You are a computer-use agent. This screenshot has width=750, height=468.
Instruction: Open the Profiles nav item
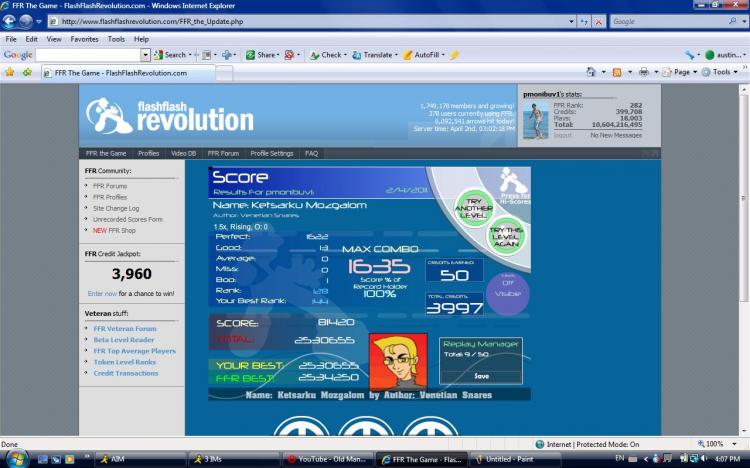pos(148,154)
